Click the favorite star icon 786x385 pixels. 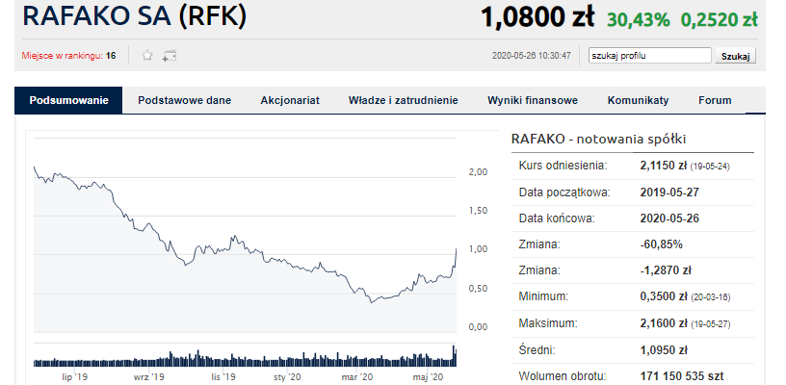point(147,56)
